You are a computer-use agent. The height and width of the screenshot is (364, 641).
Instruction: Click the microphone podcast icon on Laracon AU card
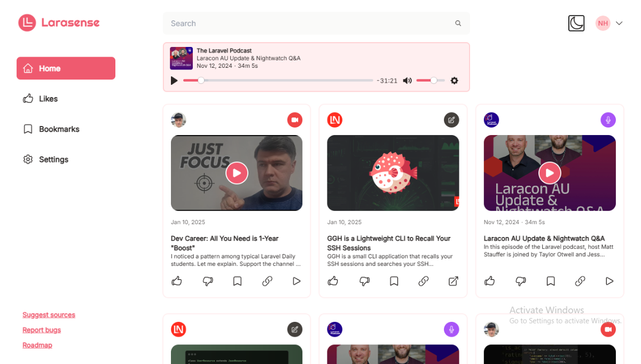[608, 120]
